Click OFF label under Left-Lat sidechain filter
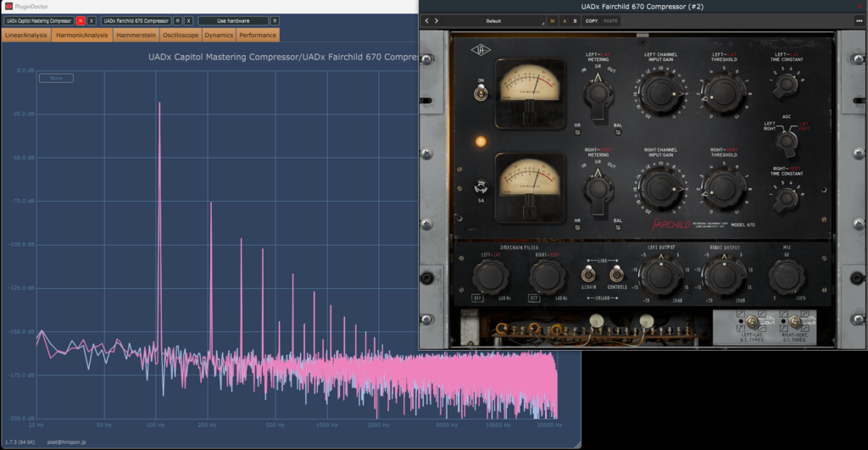Screen dimensions: 868x450 point(477,297)
